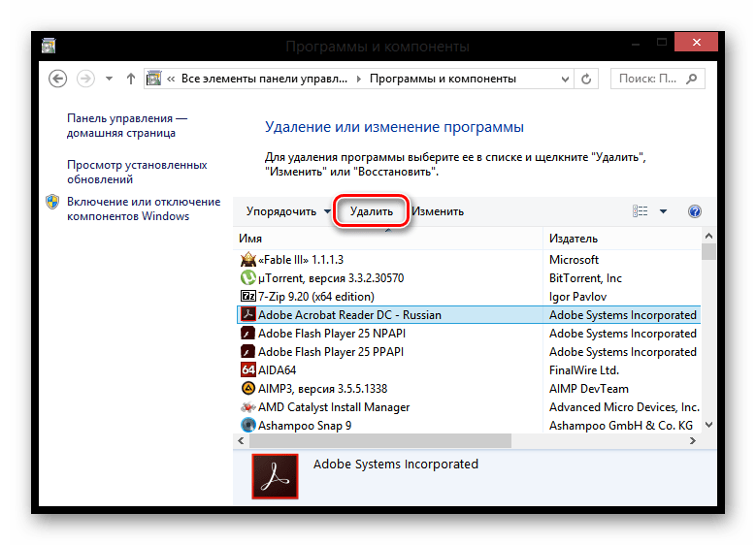The height and width of the screenshot is (545, 756).
Task: Click the double chevron breadcrumb overflow
Action: (x=170, y=79)
